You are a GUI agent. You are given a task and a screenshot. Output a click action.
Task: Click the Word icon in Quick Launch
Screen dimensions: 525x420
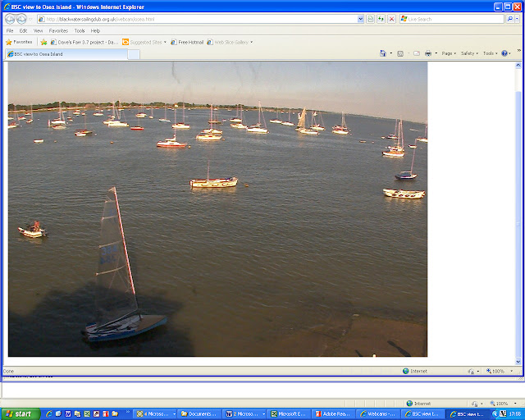[x=68, y=414]
